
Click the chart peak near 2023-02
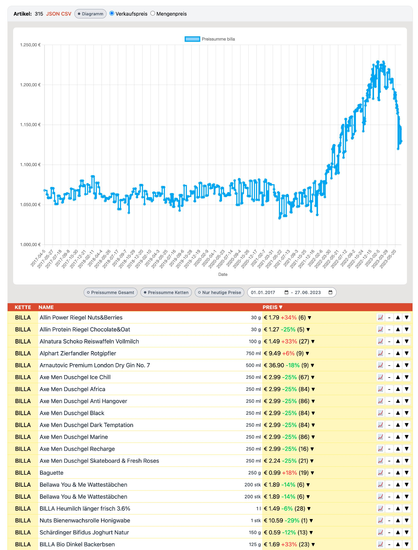pyautogui.click(x=378, y=62)
